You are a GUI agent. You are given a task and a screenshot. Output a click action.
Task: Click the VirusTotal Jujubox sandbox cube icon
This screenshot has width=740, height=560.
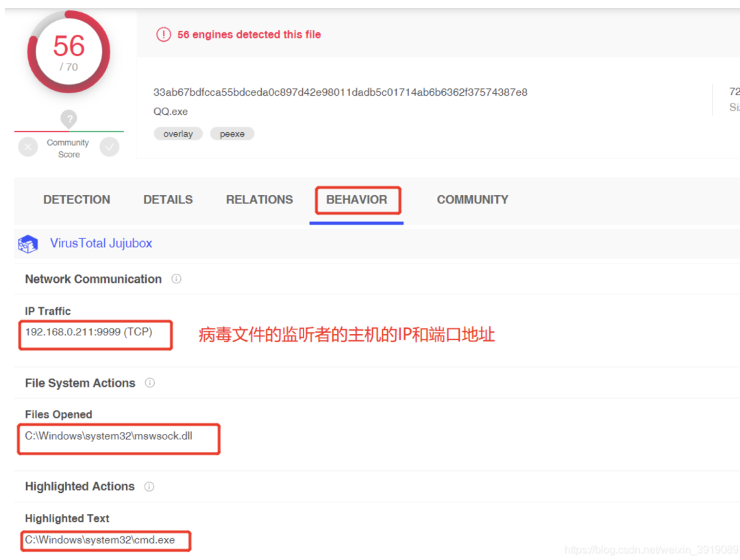(x=28, y=244)
